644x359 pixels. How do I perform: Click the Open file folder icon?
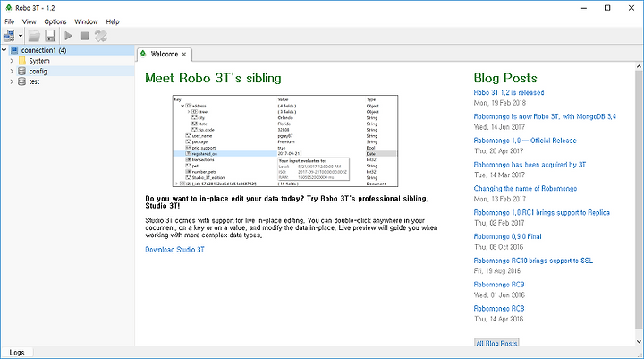pyautogui.click(x=34, y=36)
